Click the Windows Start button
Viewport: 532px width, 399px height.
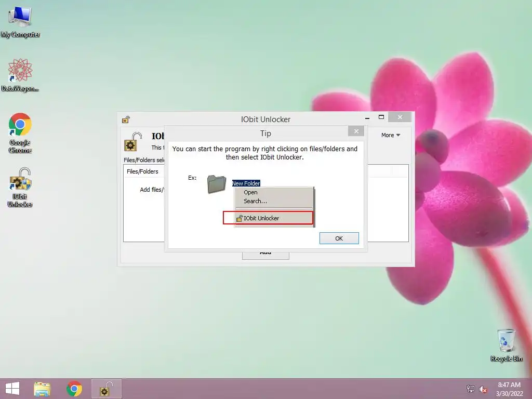(12, 389)
